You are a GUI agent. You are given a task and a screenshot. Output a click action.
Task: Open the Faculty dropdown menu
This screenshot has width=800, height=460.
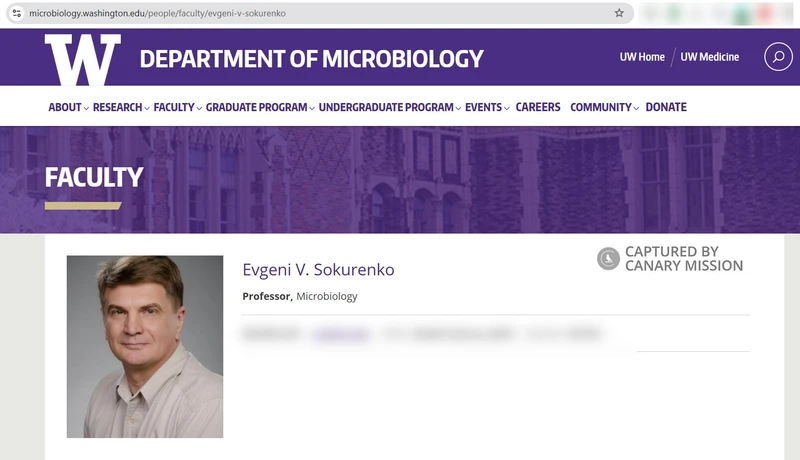(x=178, y=107)
